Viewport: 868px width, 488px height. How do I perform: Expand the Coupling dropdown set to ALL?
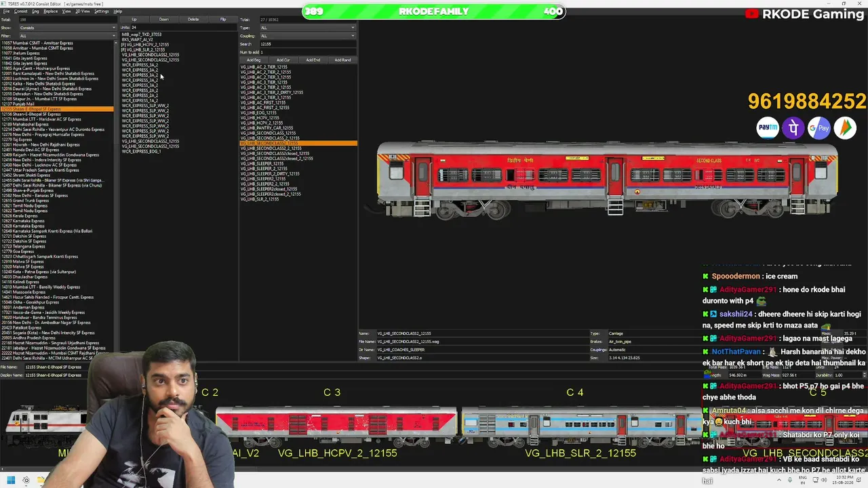pos(308,36)
